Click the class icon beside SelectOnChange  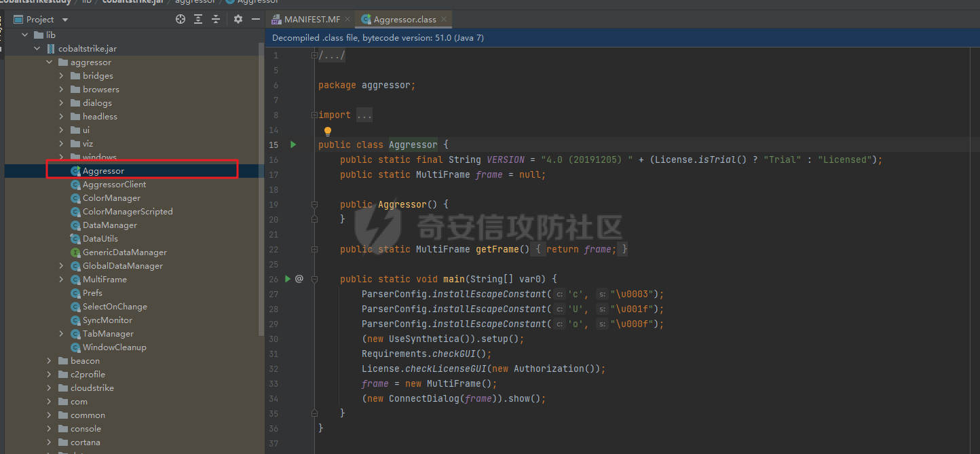(75, 307)
